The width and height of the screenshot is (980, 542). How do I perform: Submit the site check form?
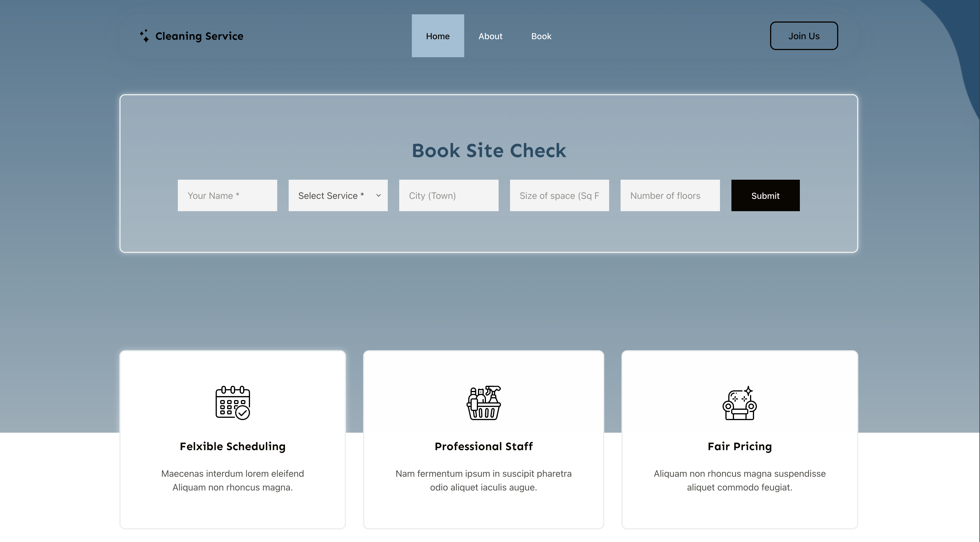point(765,195)
